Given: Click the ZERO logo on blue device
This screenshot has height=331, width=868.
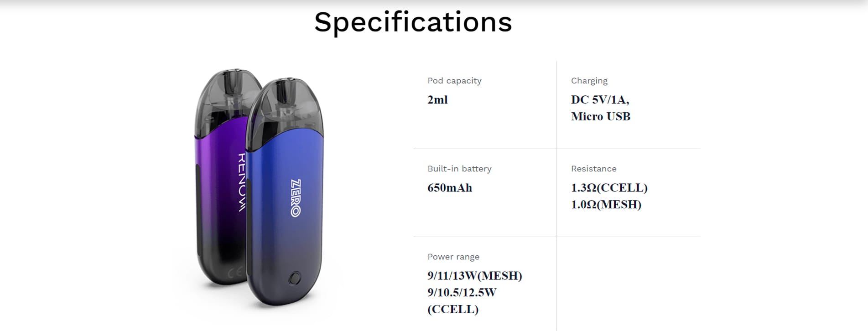Looking at the screenshot, I should (x=296, y=198).
